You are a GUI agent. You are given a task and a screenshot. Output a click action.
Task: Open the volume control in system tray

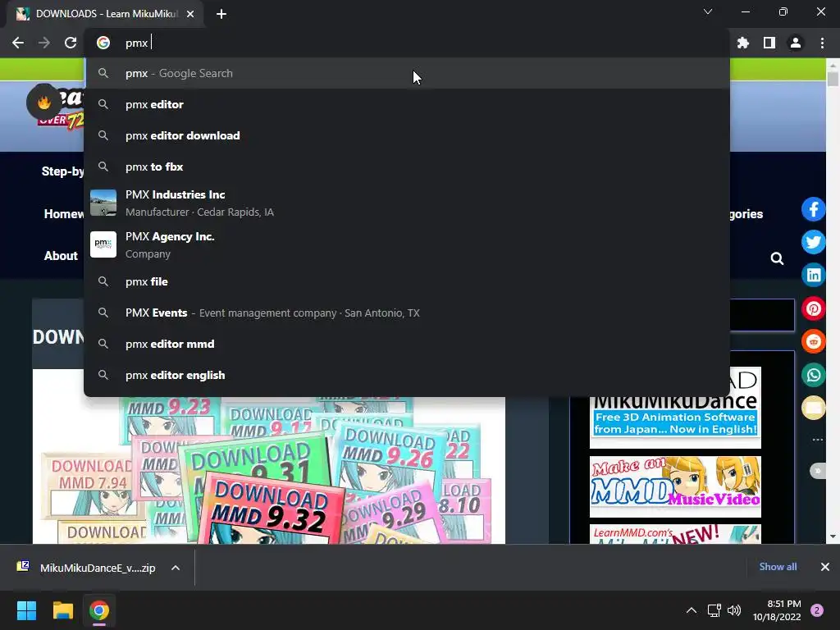coord(734,610)
